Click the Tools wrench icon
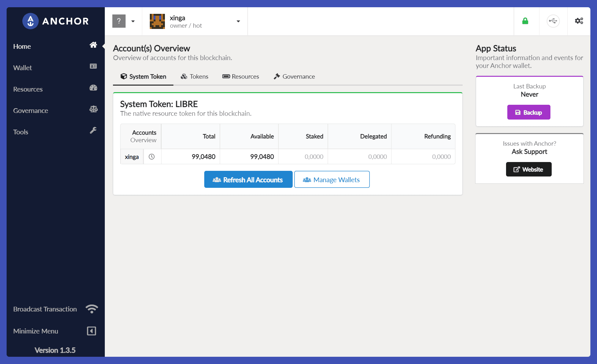The height and width of the screenshot is (364, 597). tap(93, 130)
